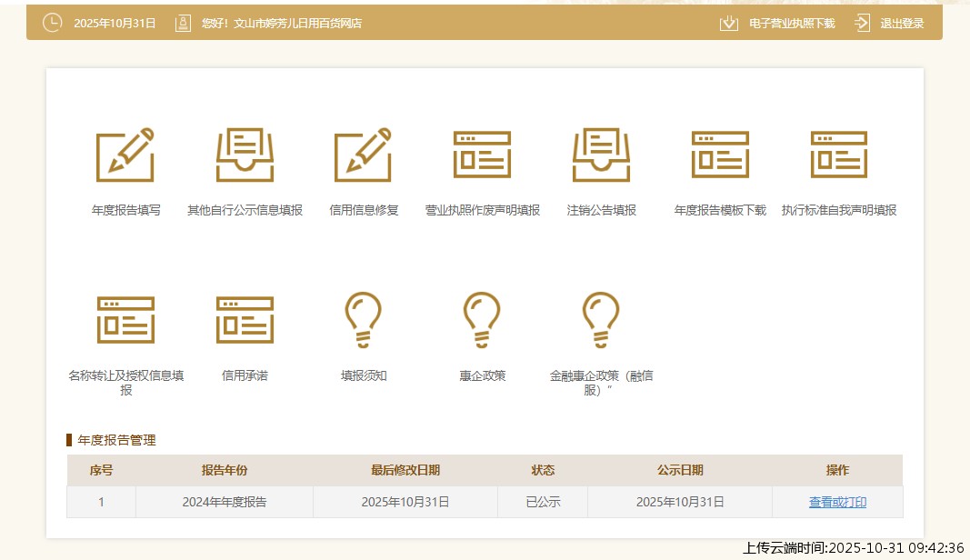The width and height of the screenshot is (970, 560).
Task: Open the 信用承诺 icon
Action: click(x=245, y=320)
